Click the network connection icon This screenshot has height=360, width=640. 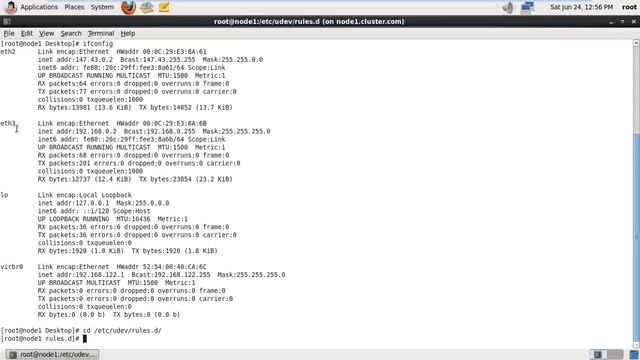(527, 7)
